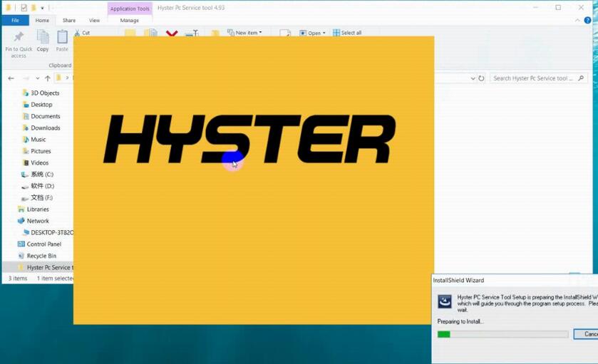598x364 pixels.
Task: Cancel the InstallShield Wizard setup
Action: (586, 334)
